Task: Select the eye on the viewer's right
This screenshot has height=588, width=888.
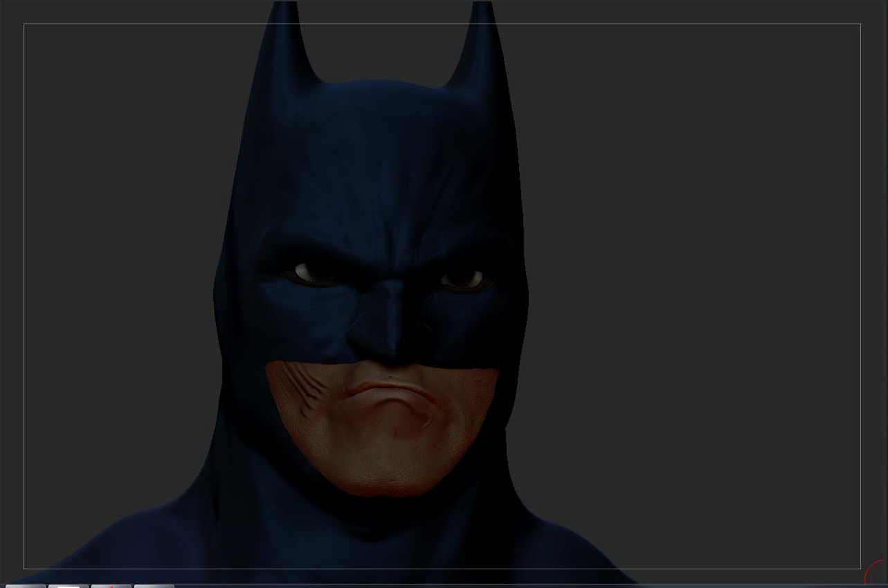Action: [463, 279]
